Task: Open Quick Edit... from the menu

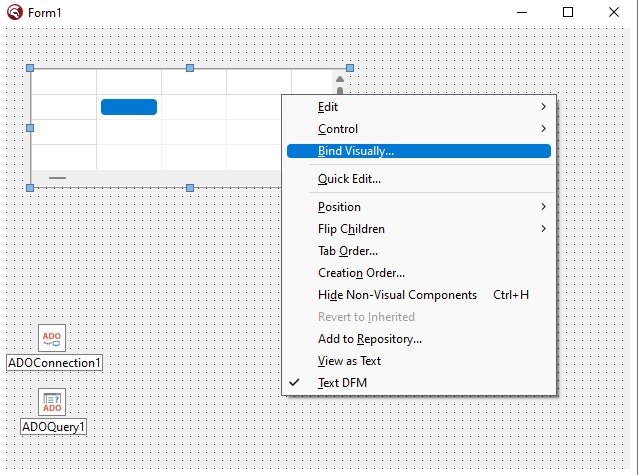Action: tap(349, 179)
